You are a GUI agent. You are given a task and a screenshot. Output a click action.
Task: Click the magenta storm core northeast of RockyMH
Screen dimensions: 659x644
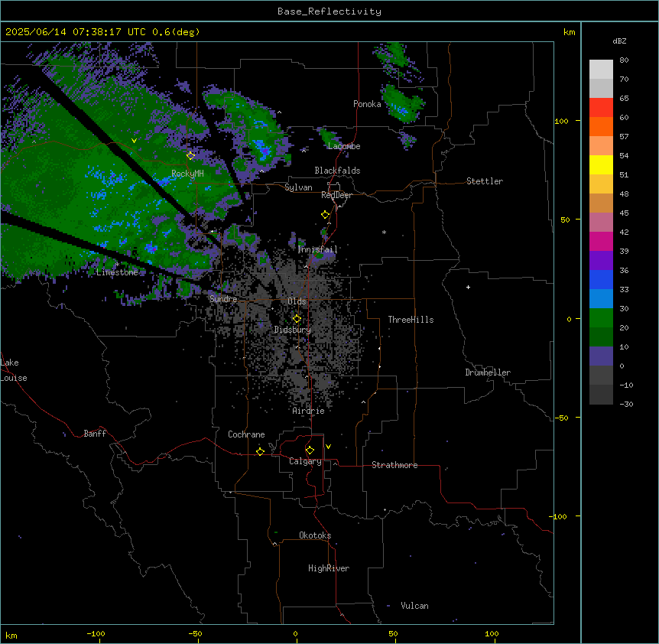[x=265, y=150]
